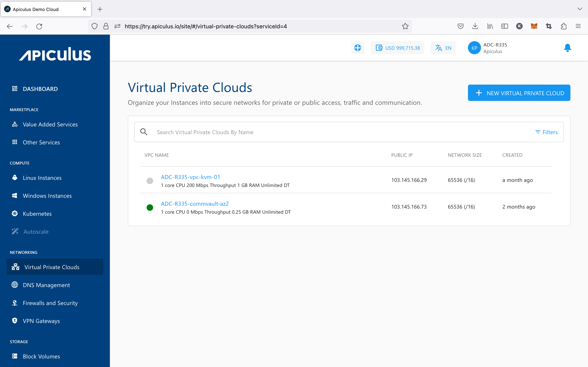
Task: Expand the Apiculus account profile
Action: (489, 48)
